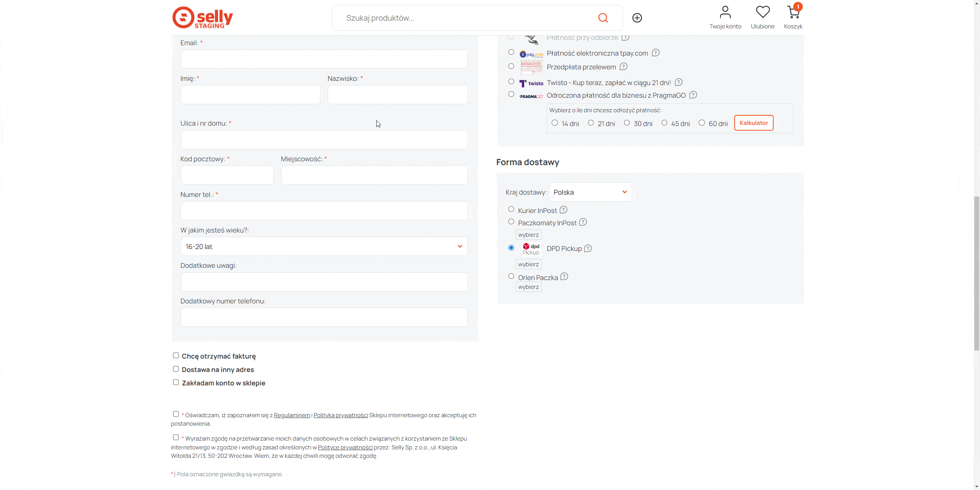Tick Zakładam konto w sklepie checkbox
Image resolution: width=980 pixels, height=490 pixels.
pyautogui.click(x=176, y=382)
